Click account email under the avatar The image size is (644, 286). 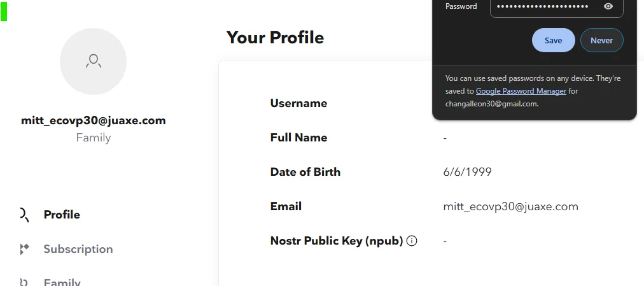point(94,120)
